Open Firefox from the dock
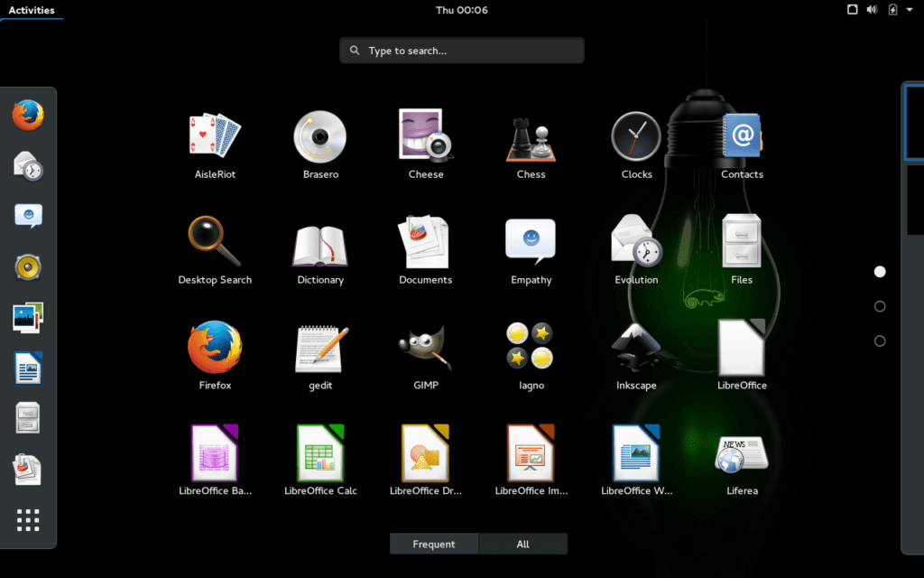The width and height of the screenshot is (924, 578). 28,116
